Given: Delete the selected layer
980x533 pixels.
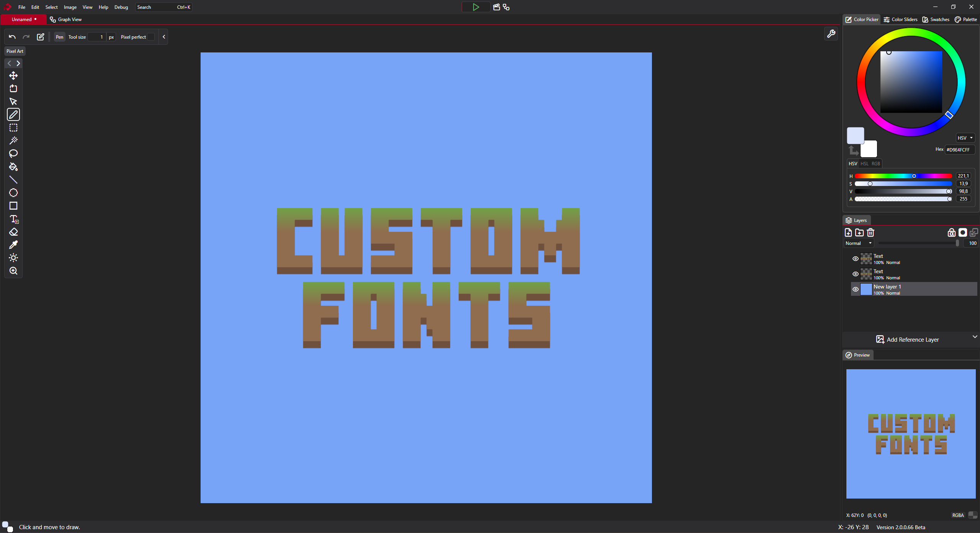Looking at the screenshot, I should click(x=871, y=232).
